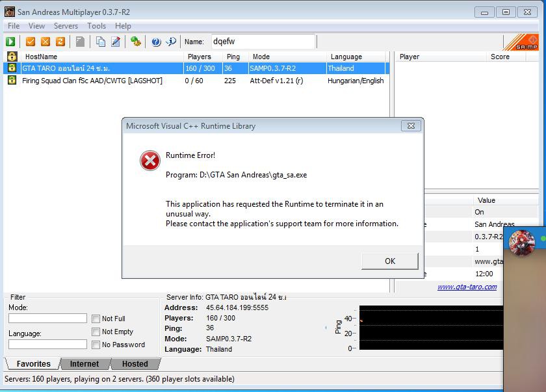Close the Microsoft Visual C++ Runtime Library dialog
This screenshot has width=546, height=392.
(411, 125)
